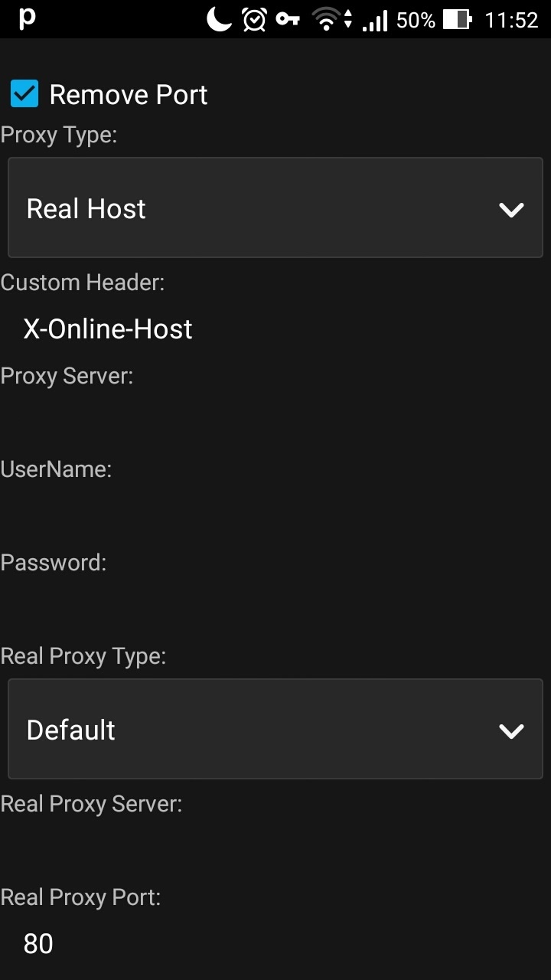
Task: Uncheck the Remove Port checkbox
Action: coord(24,94)
